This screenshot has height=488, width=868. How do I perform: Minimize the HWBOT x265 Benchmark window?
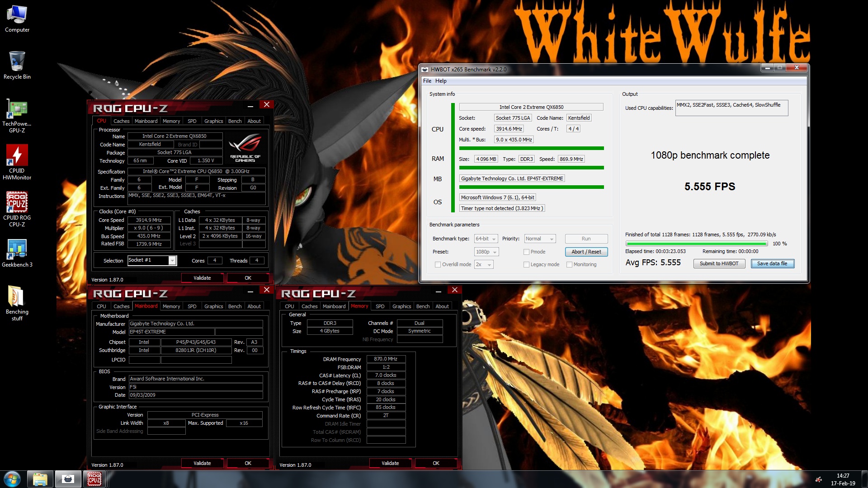pos(767,68)
